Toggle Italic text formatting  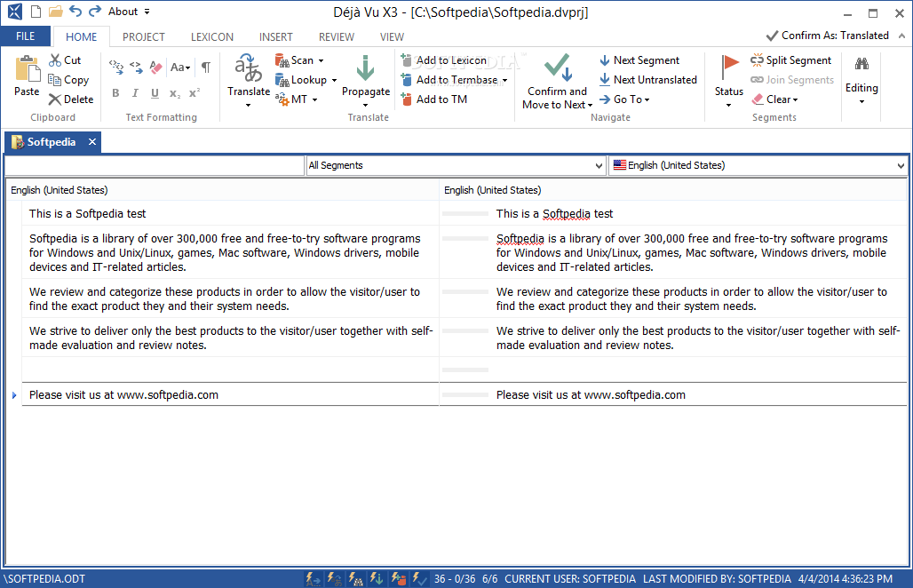coord(135,93)
